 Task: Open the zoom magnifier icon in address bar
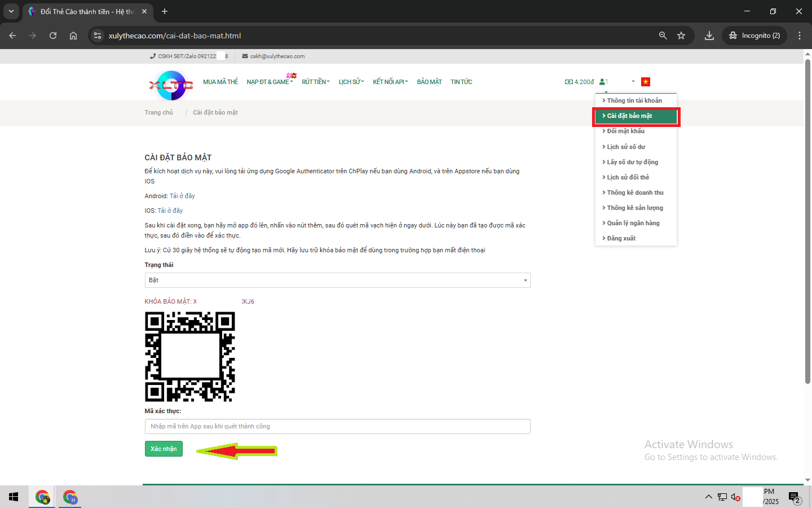coord(663,36)
